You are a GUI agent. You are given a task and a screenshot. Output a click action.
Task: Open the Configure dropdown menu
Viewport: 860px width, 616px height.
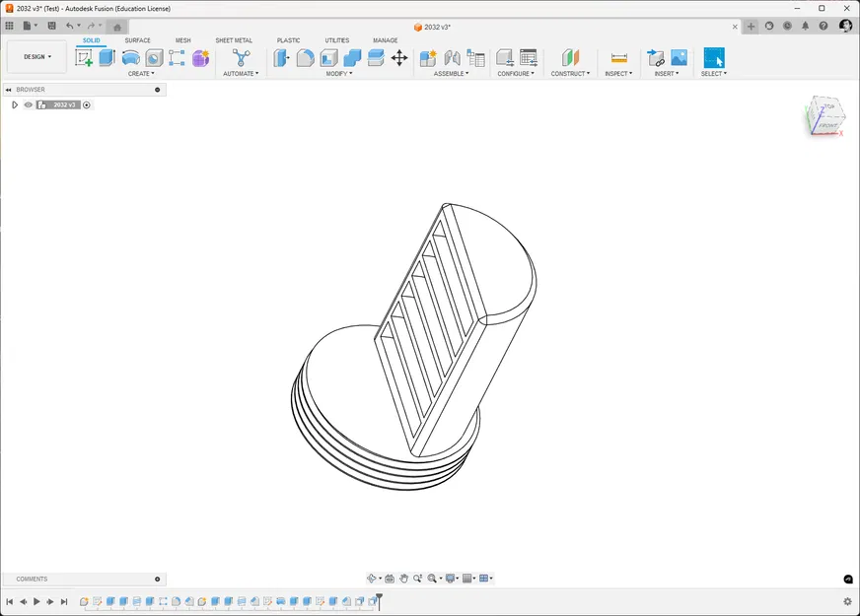(516, 74)
